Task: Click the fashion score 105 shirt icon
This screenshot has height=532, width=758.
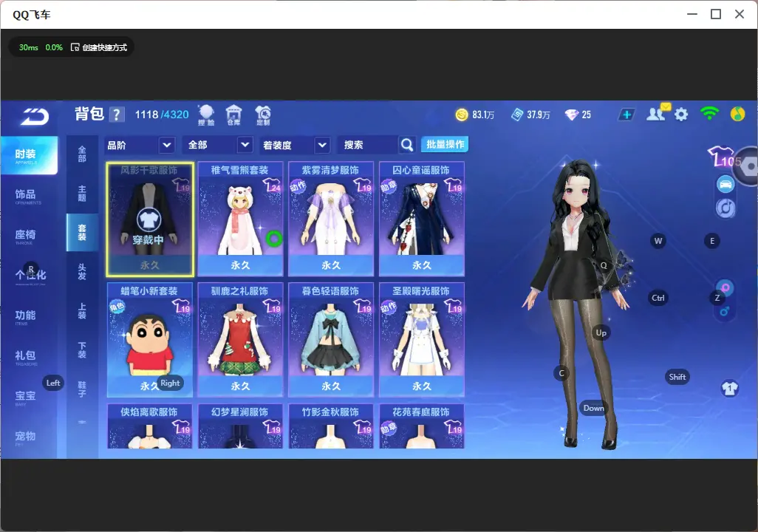Action: pyautogui.click(x=723, y=157)
